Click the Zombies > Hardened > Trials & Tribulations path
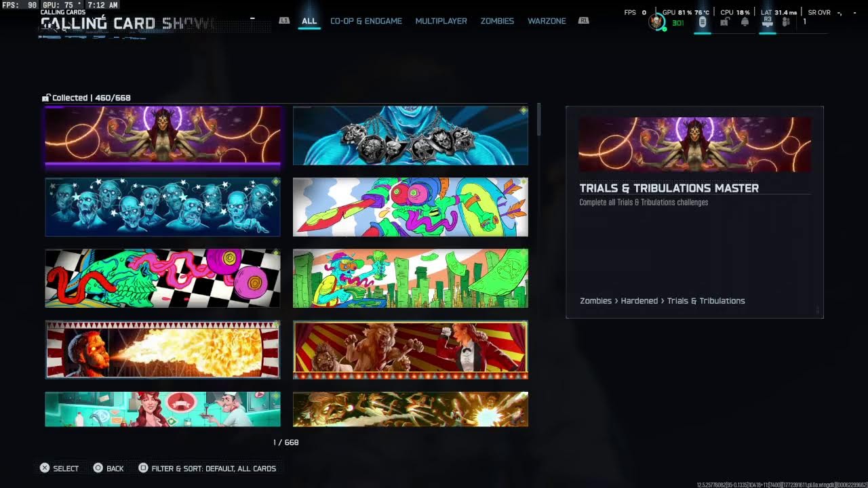This screenshot has width=868, height=488. [663, 301]
